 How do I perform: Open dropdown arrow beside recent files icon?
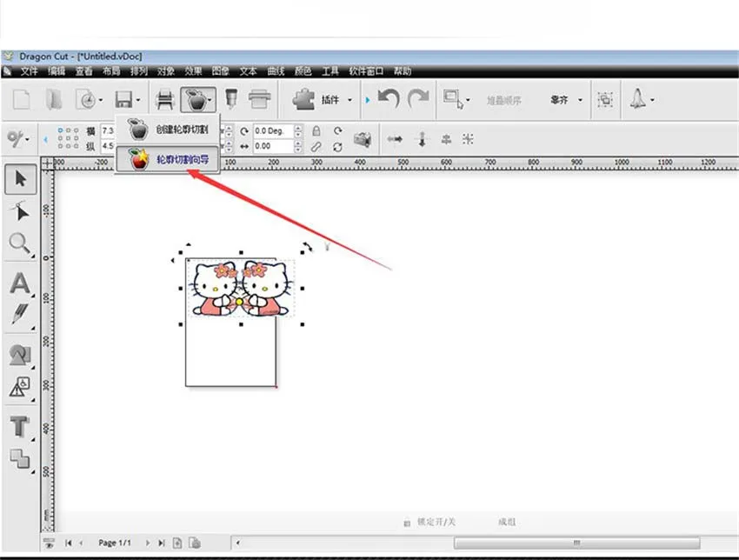[100, 100]
